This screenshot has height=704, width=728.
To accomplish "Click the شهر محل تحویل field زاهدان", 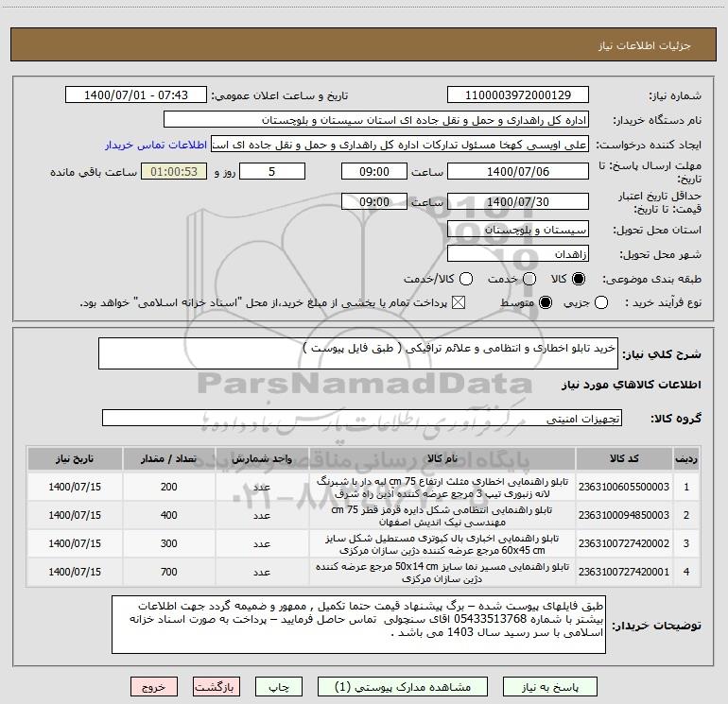I will (518, 254).
